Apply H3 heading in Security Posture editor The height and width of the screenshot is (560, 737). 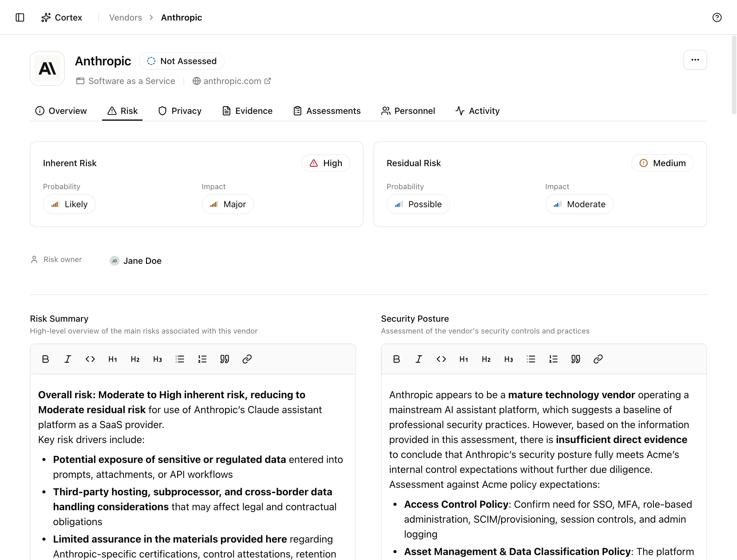point(509,359)
